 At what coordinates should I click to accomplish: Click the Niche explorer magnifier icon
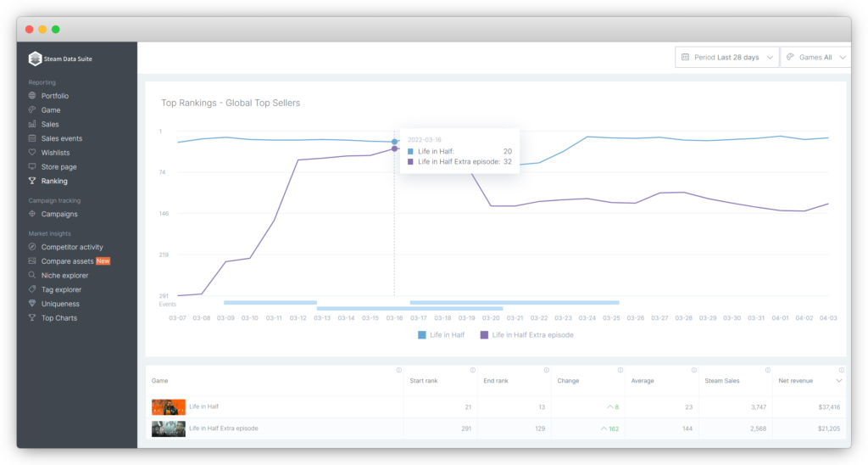pos(32,275)
